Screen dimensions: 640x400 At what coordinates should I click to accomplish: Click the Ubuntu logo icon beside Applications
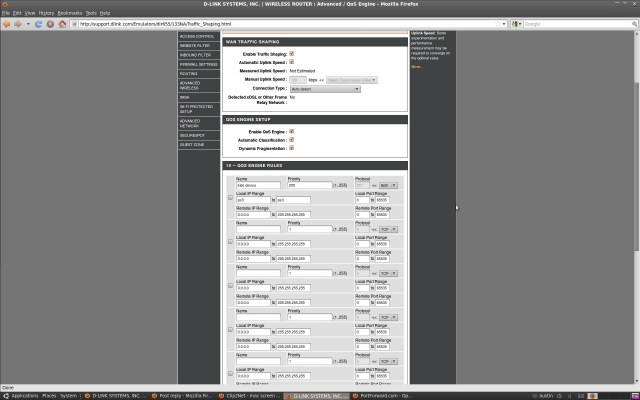tap(6, 396)
